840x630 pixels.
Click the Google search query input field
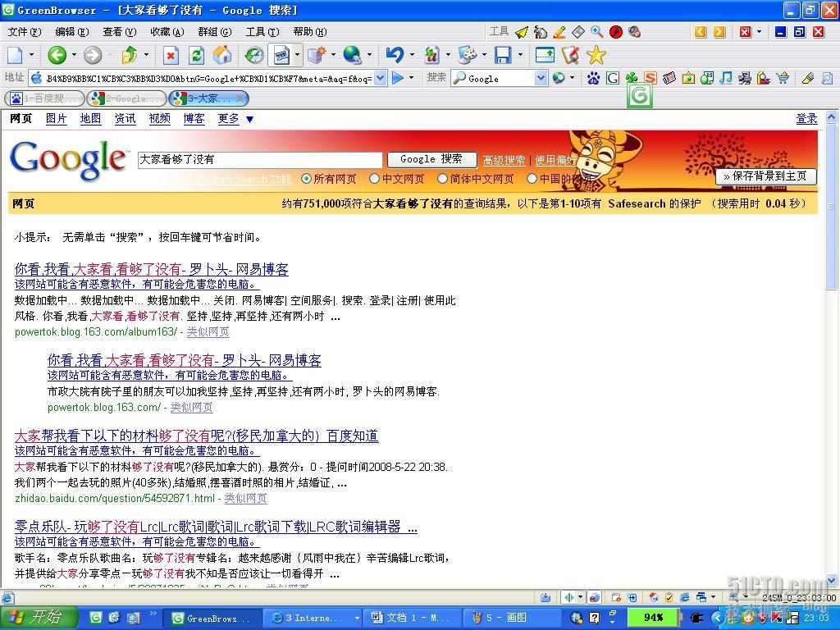pyautogui.click(x=260, y=159)
